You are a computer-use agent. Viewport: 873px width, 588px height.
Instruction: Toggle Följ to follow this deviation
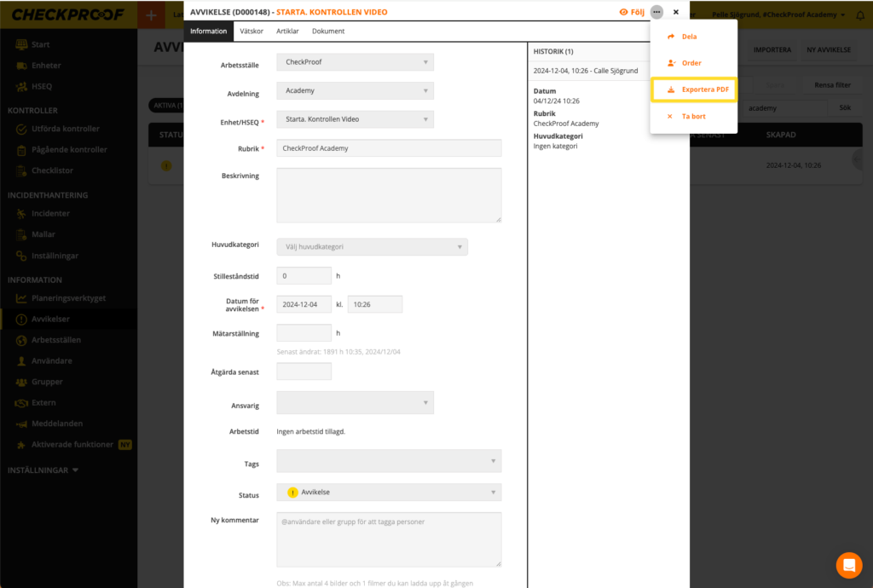(632, 12)
